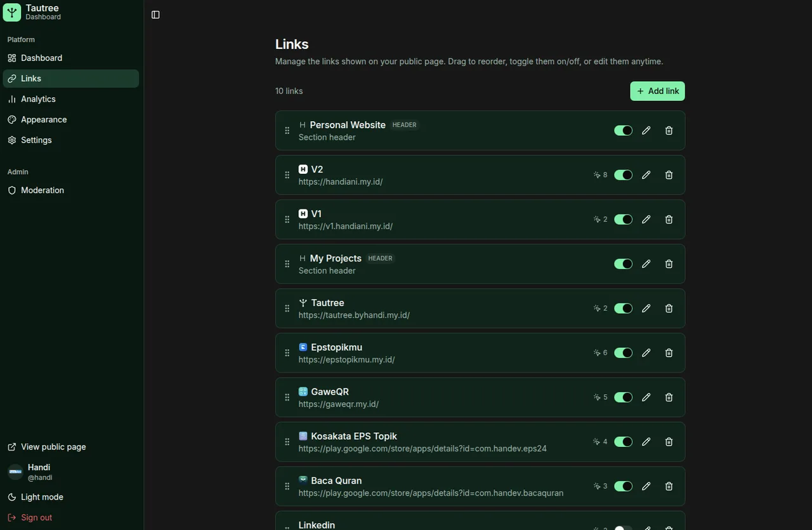Click the HEADER badge on My Projects
The width and height of the screenshot is (812, 530).
pyautogui.click(x=381, y=258)
